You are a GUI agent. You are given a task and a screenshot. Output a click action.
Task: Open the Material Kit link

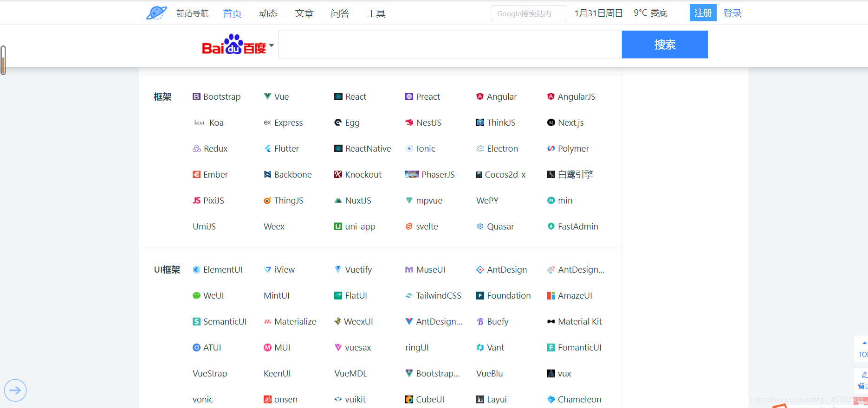575,321
